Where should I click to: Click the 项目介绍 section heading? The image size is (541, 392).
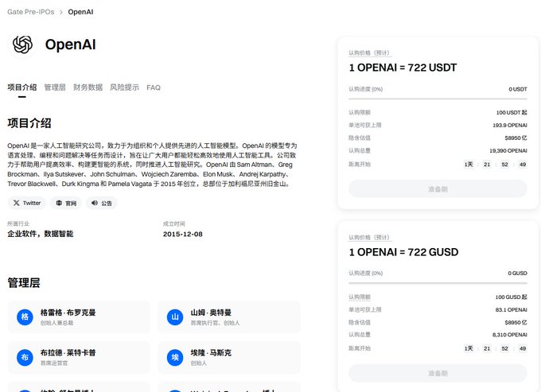(29, 123)
